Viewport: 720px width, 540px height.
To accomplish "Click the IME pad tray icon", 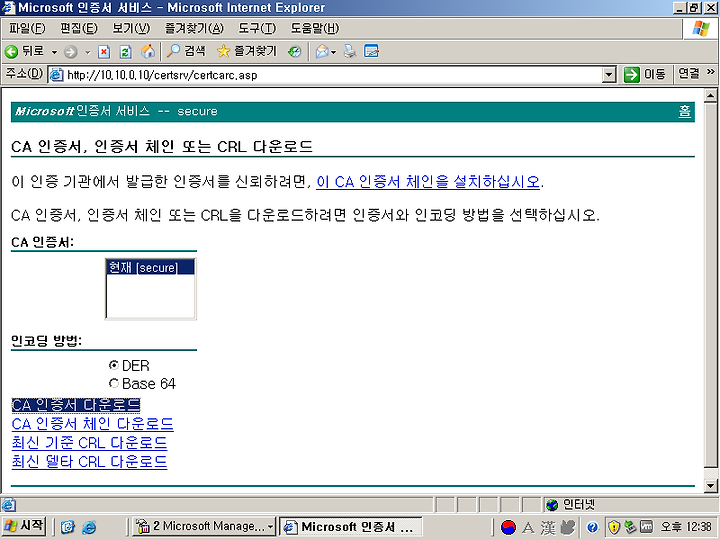I will tap(568, 527).
